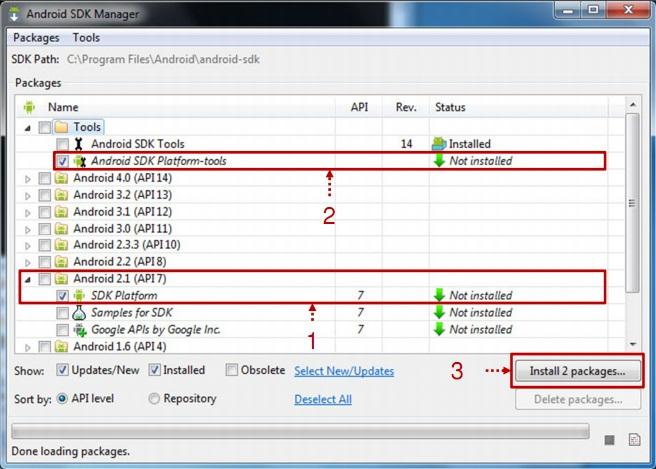The width and height of the screenshot is (656, 469).
Task: Click the Status column header
Action: click(450, 107)
